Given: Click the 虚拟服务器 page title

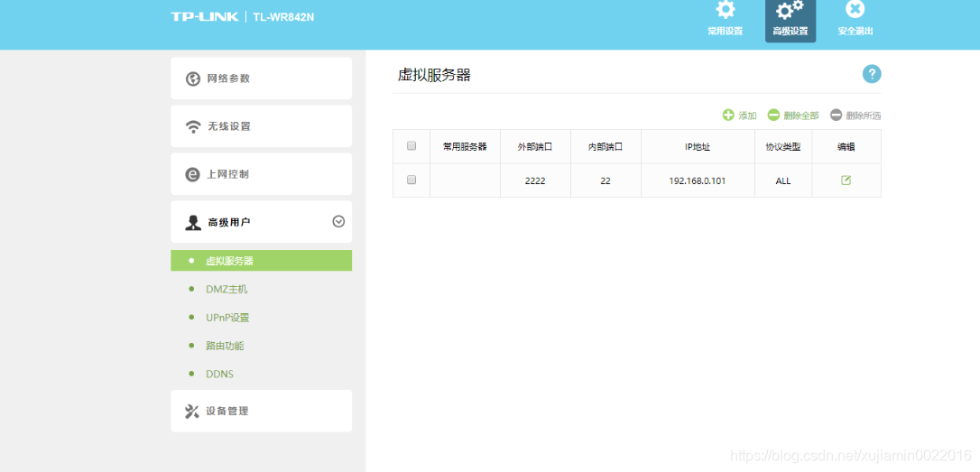Looking at the screenshot, I should [434, 76].
